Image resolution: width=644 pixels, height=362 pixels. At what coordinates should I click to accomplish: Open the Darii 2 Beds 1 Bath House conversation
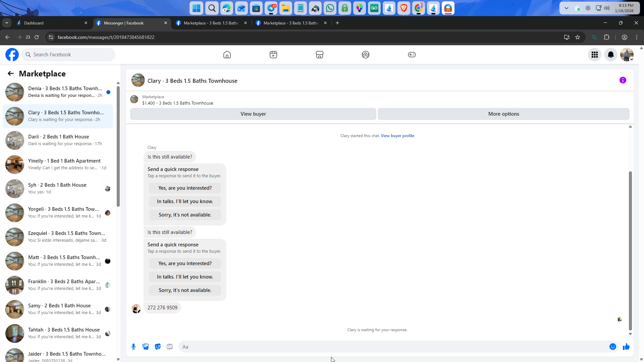pos(58,140)
